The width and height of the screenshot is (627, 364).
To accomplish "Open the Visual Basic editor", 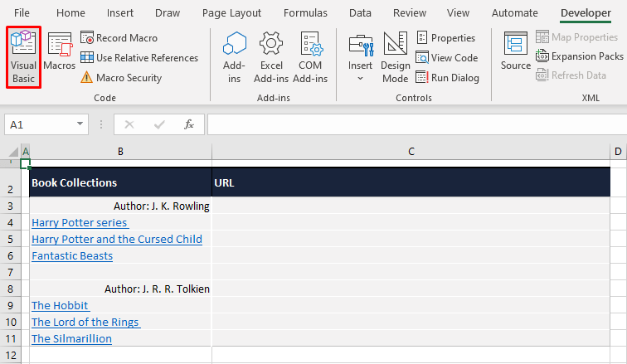I will tap(23, 57).
